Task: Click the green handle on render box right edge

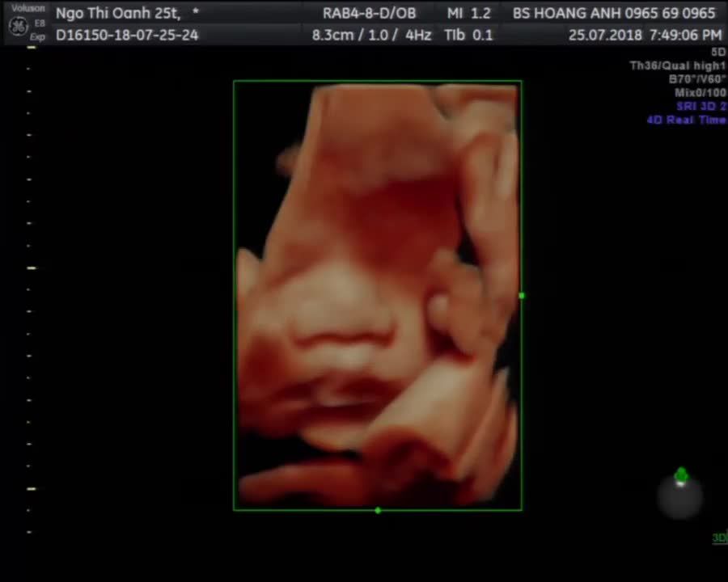Action: [522, 296]
